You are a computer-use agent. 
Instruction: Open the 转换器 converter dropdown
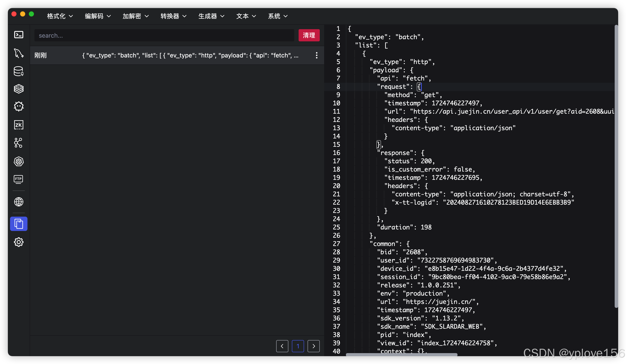point(173,16)
